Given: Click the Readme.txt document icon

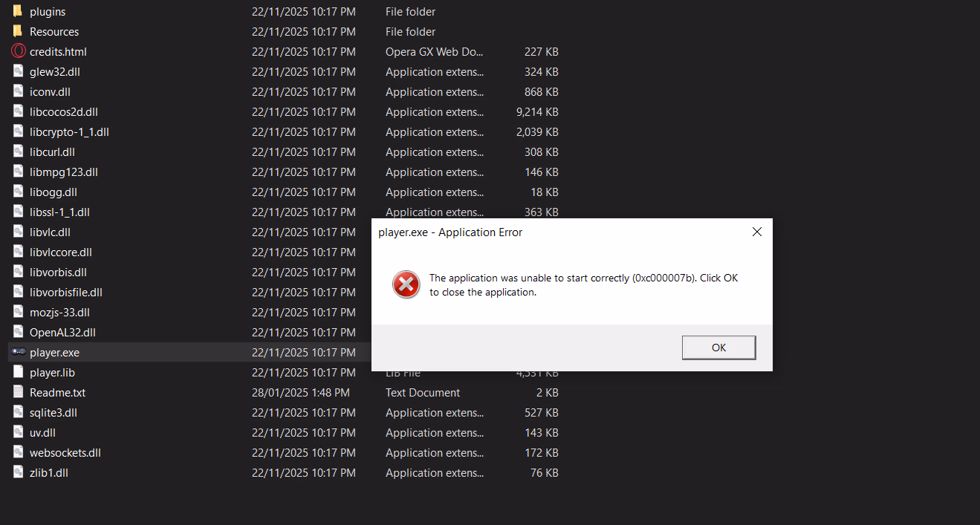Looking at the screenshot, I should coord(18,392).
